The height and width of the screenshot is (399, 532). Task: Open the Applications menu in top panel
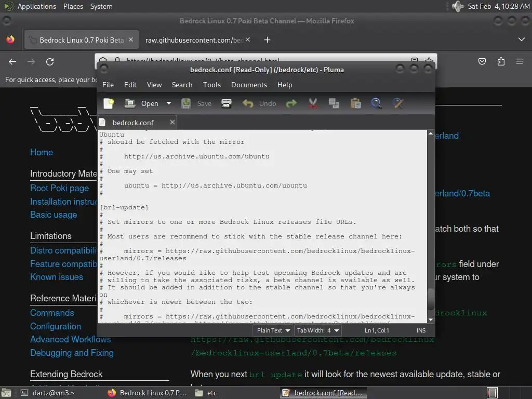tap(37, 6)
